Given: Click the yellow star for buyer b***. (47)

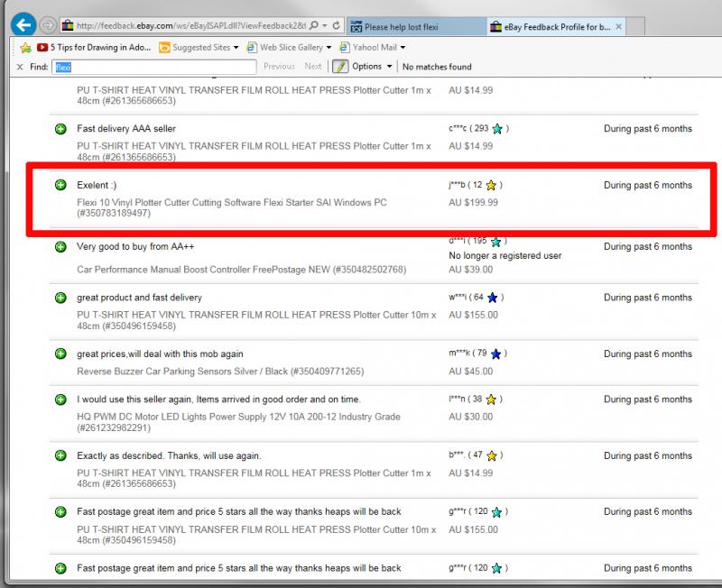Looking at the screenshot, I should point(491,455).
